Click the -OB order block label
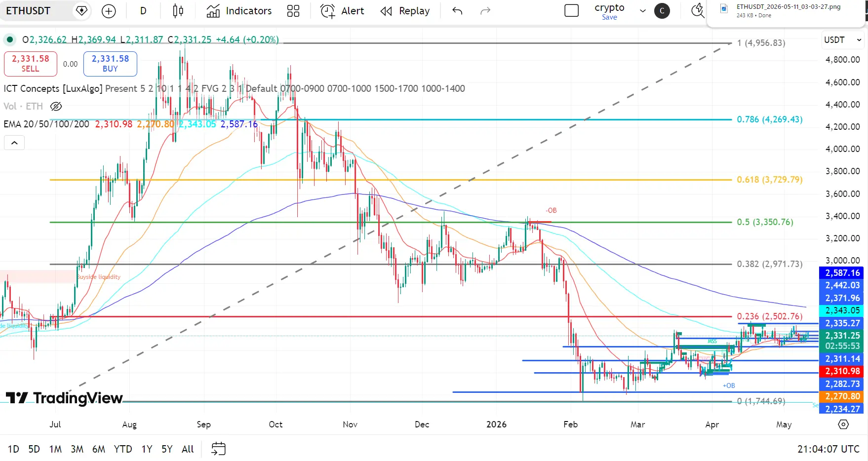The height and width of the screenshot is (461, 868). 551,210
